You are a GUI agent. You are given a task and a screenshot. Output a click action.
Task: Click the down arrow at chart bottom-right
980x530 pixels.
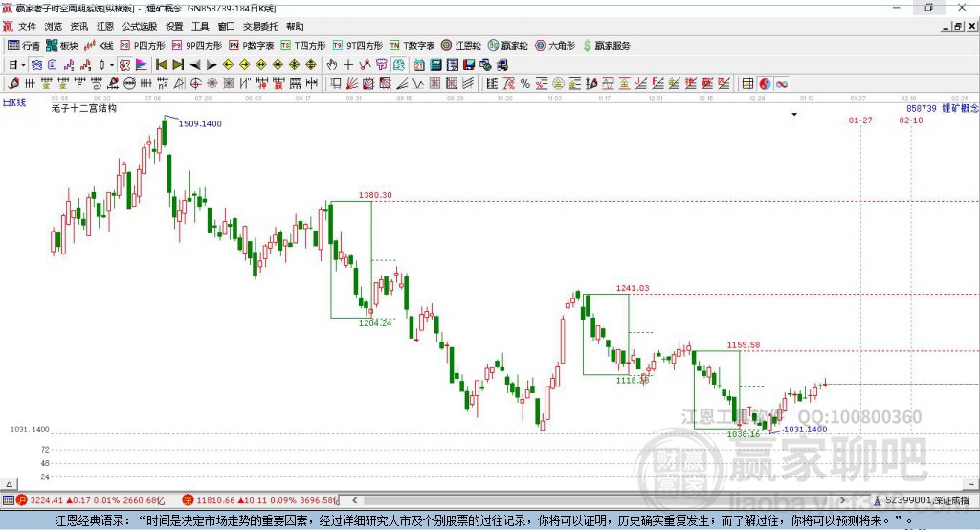972,484
